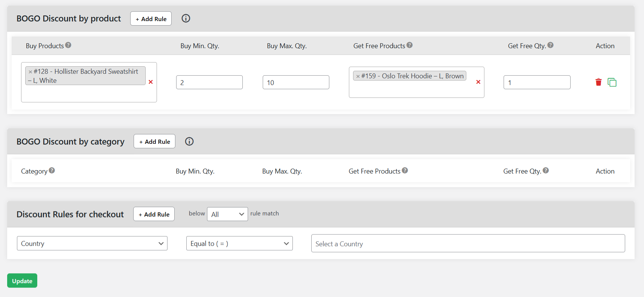Click the Buy Min. Qty. field showing 2
This screenshot has width=644, height=297.
coord(209,82)
